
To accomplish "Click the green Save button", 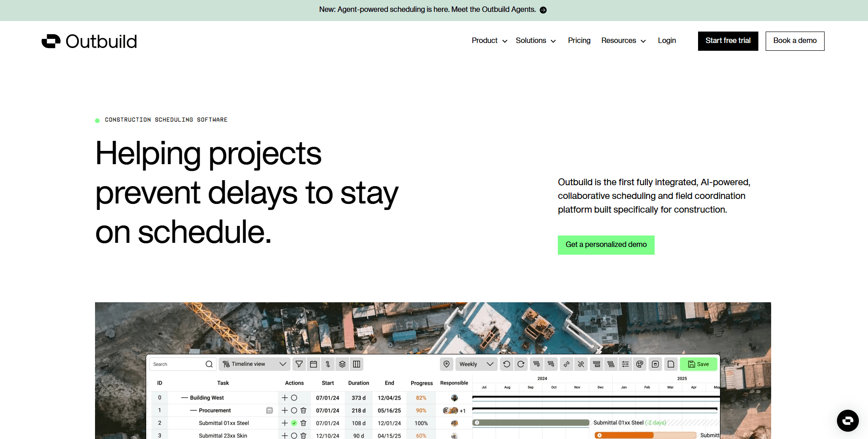I will pyautogui.click(x=699, y=364).
